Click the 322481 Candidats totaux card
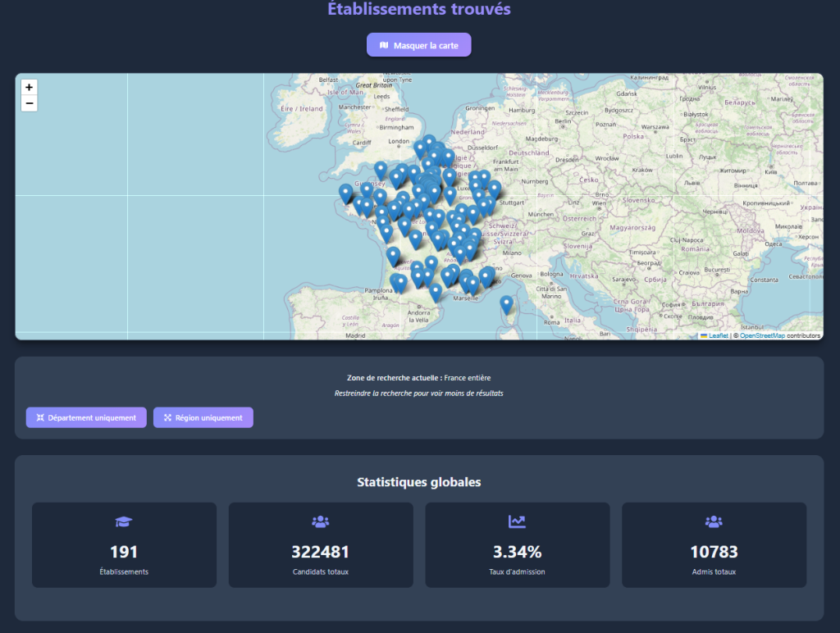The width and height of the screenshot is (840, 633). click(321, 544)
